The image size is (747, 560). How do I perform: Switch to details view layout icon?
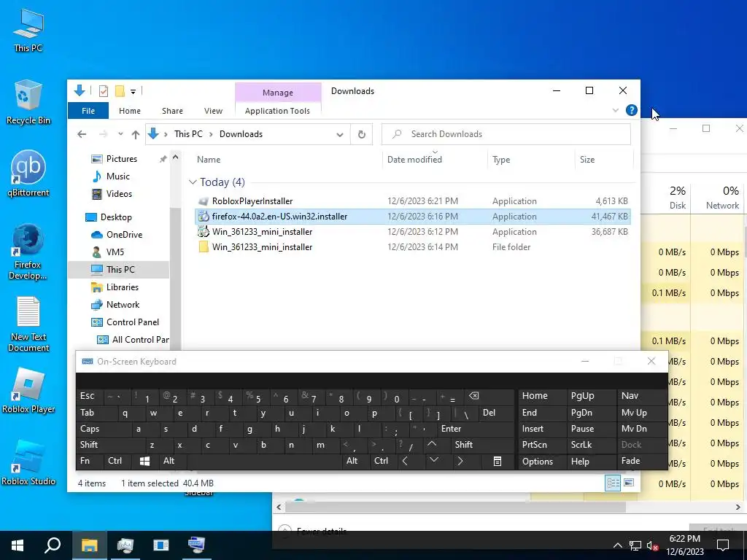tap(613, 483)
